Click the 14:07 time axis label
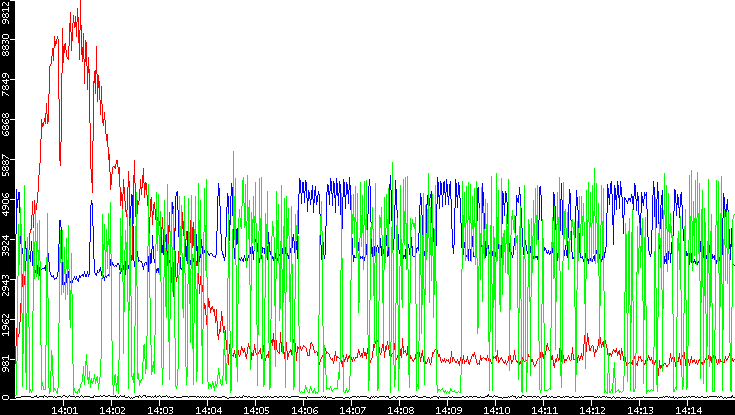Viewport: 735px width, 415px height. [x=351, y=409]
